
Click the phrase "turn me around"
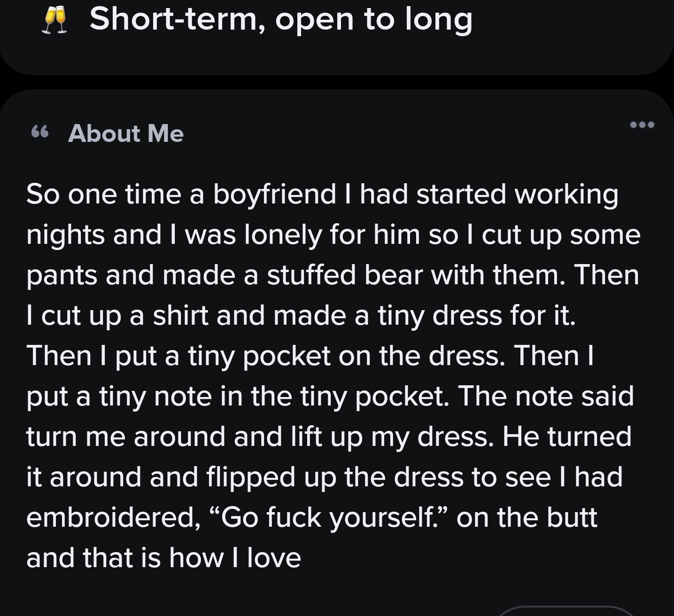click(x=126, y=437)
